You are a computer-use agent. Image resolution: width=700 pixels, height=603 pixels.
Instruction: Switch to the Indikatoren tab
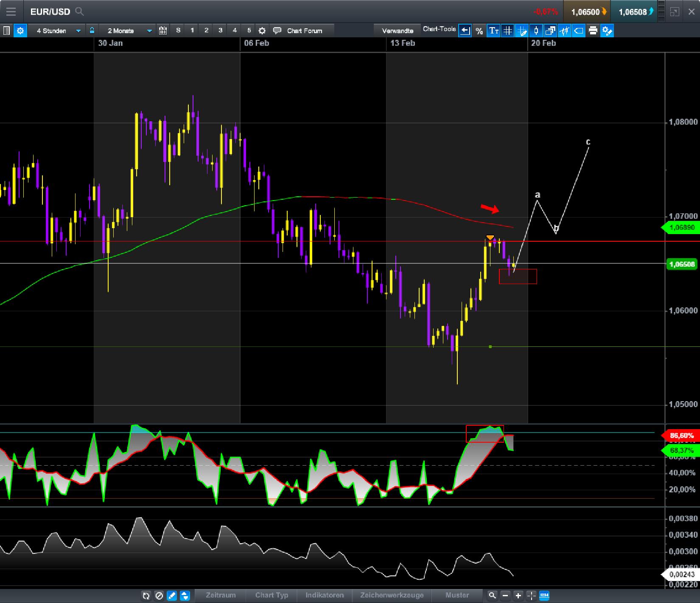click(x=324, y=595)
